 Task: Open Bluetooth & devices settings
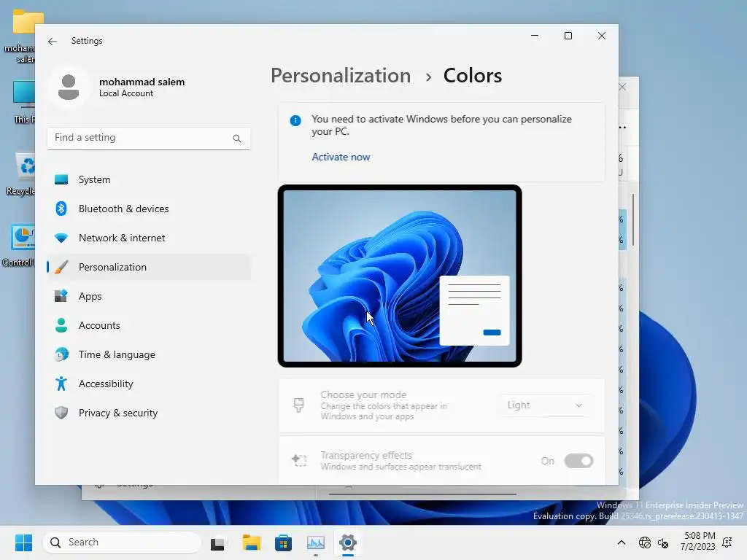pos(149,209)
